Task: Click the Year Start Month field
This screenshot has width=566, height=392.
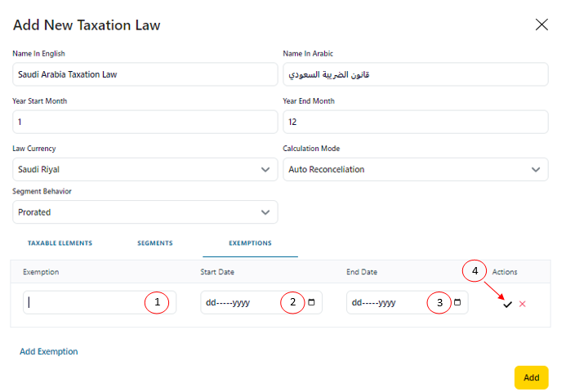Action: click(x=145, y=122)
